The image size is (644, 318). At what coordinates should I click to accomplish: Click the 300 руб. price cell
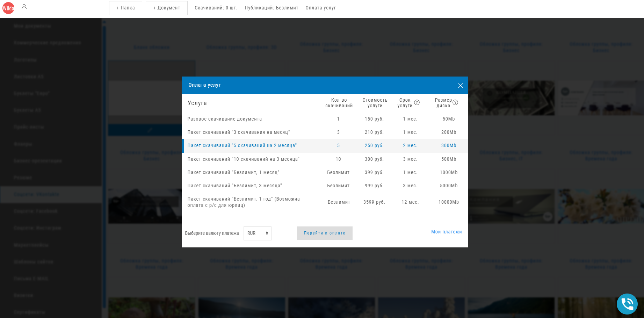pos(374,159)
